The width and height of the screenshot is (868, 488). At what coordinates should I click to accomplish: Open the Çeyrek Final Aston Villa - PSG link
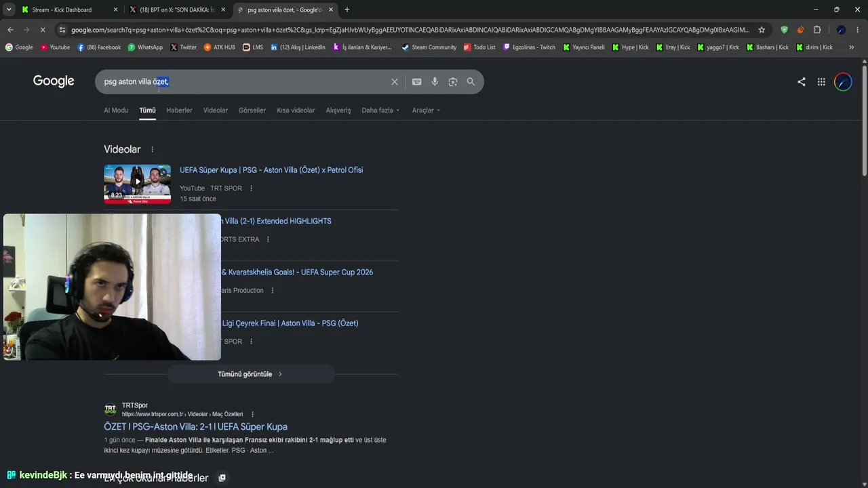click(290, 323)
